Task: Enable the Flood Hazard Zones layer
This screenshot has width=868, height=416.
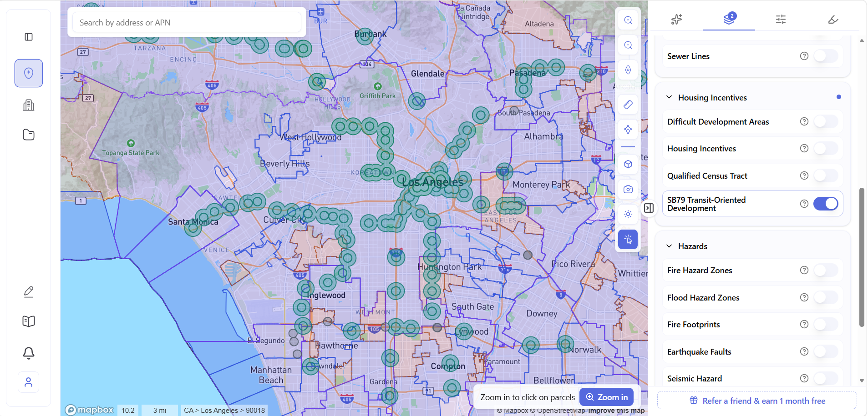Action: 826,297
